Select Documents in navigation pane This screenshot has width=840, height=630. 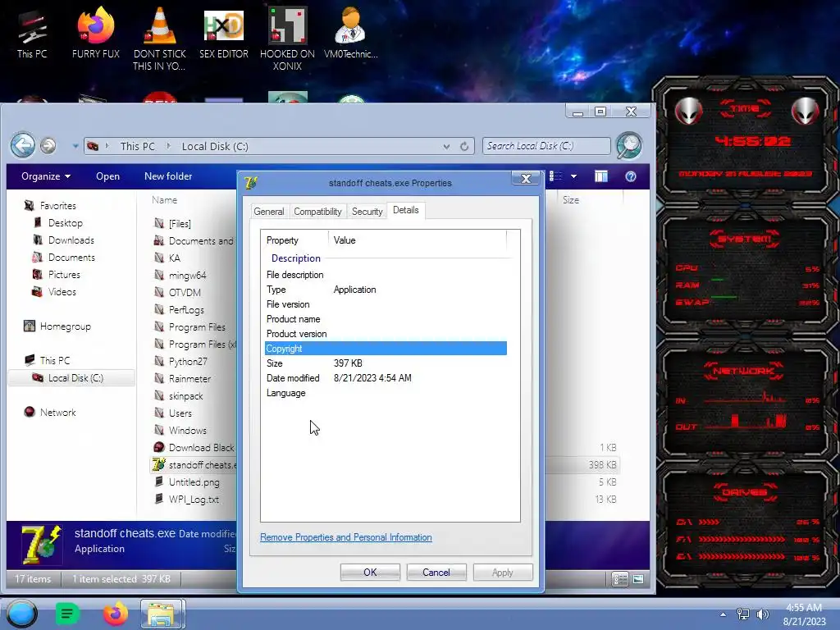pos(71,257)
